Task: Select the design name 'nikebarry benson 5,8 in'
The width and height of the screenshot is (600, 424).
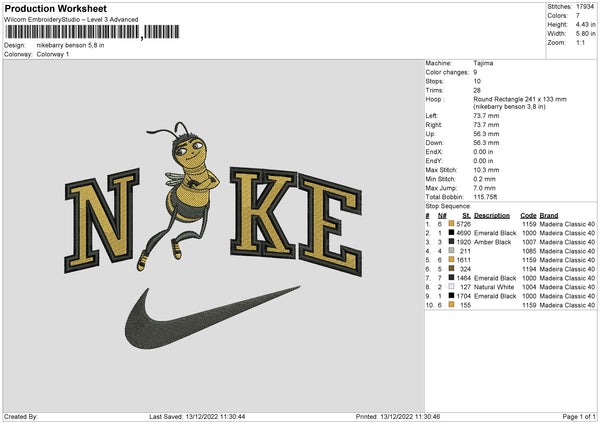Action: [x=70, y=45]
